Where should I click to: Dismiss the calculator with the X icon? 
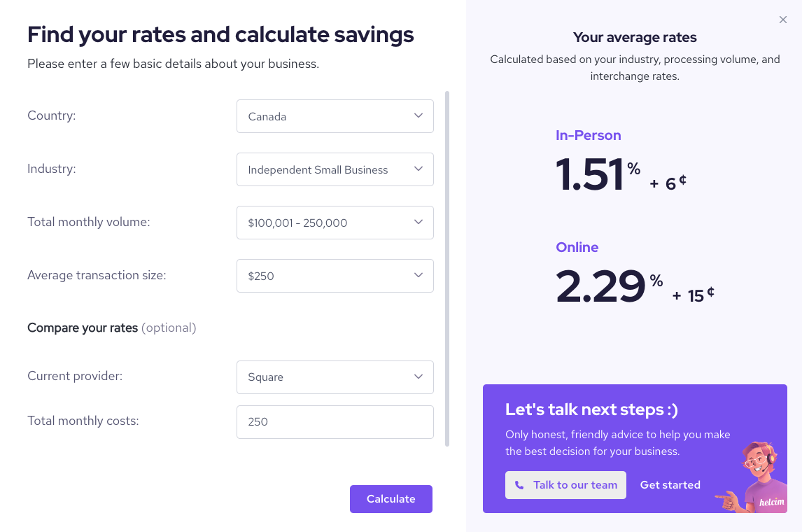783,20
